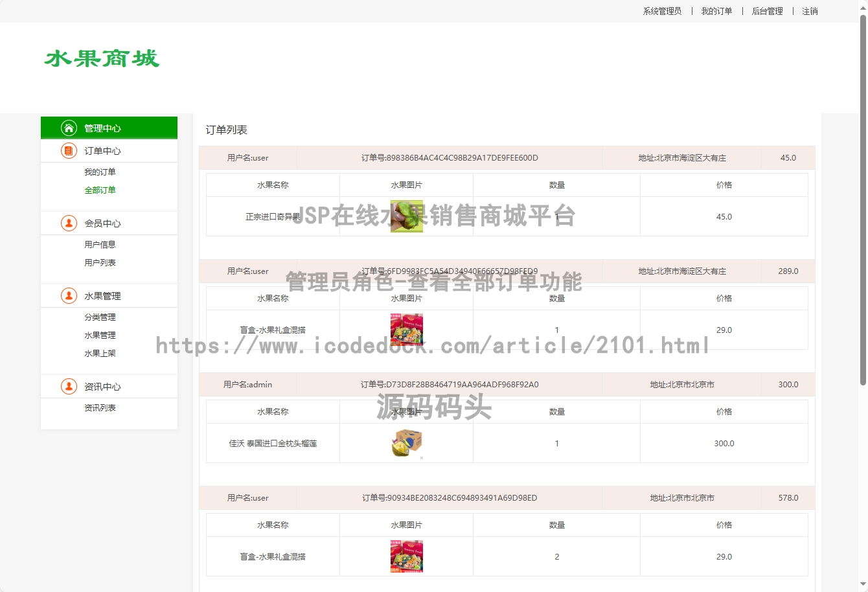Click order number 90934BE2083248C694893491A69D98ED
868x592 pixels.
(x=450, y=497)
